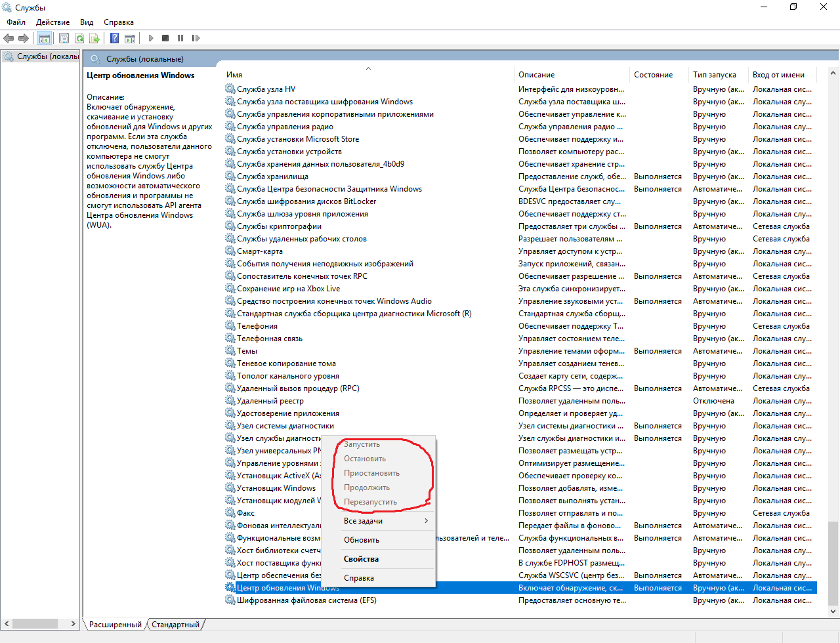The image size is (840, 643).
Task: Switch to the Стандартный tab
Action: 175,625
